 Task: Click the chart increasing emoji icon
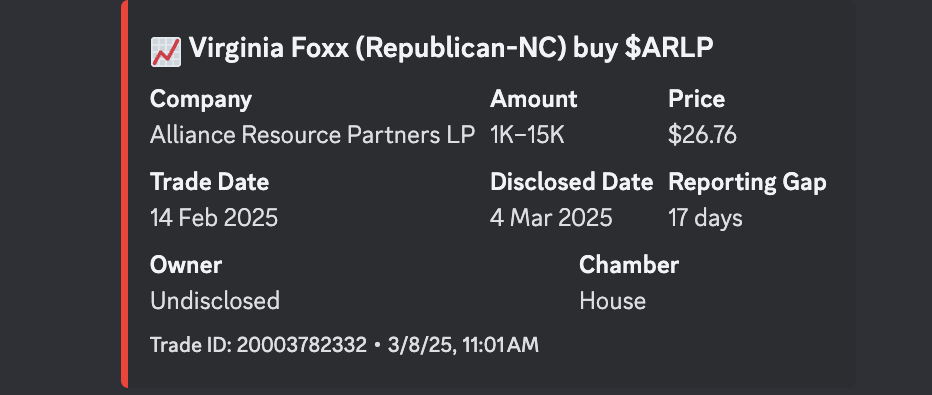coord(166,52)
